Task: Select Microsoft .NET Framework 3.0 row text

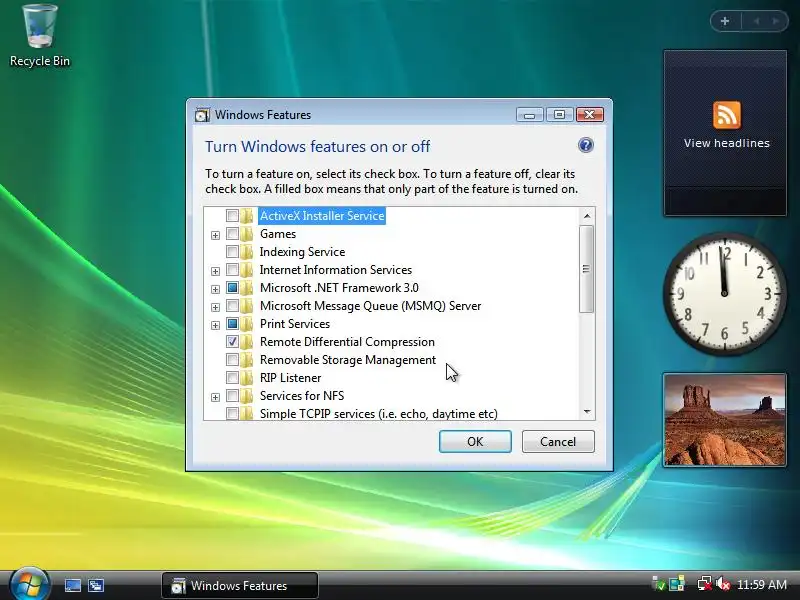Action: coord(339,288)
